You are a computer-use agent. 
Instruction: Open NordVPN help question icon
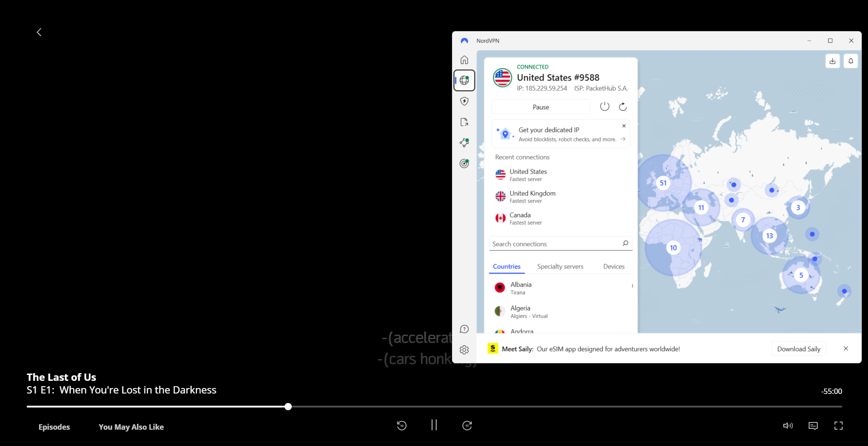click(464, 329)
